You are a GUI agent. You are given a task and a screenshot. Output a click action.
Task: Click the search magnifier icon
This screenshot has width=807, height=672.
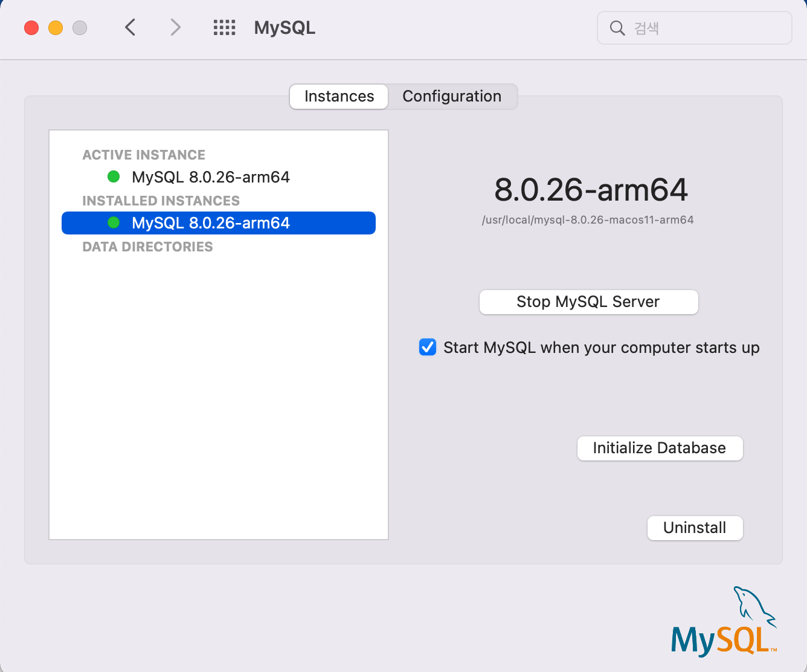coord(617,28)
